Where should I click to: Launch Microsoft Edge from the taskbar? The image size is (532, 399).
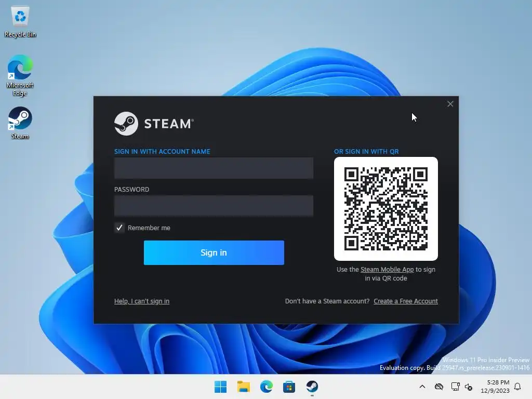[267, 387]
